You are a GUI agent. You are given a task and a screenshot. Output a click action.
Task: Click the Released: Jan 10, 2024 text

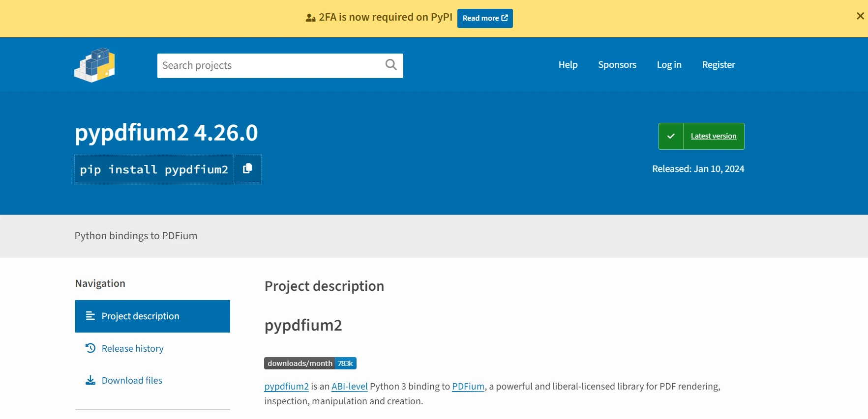pos(698,168)
